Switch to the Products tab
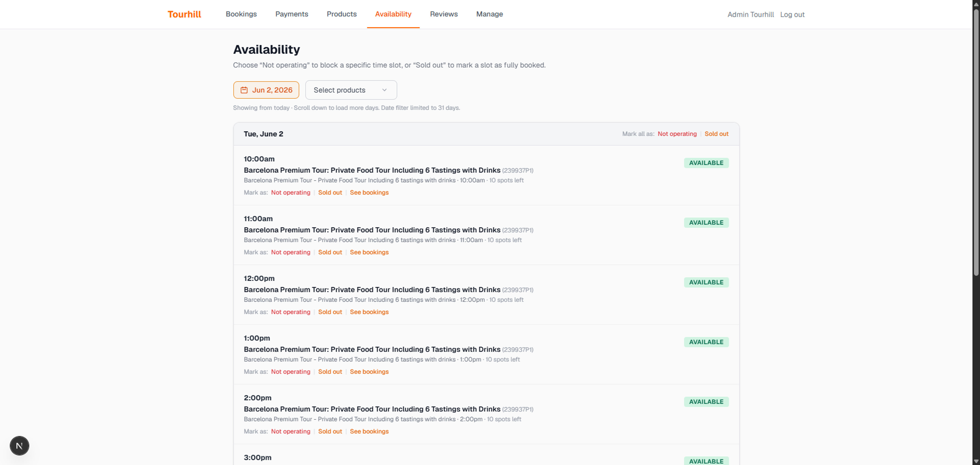Screen dimensions: 980x465 (342, 14)
